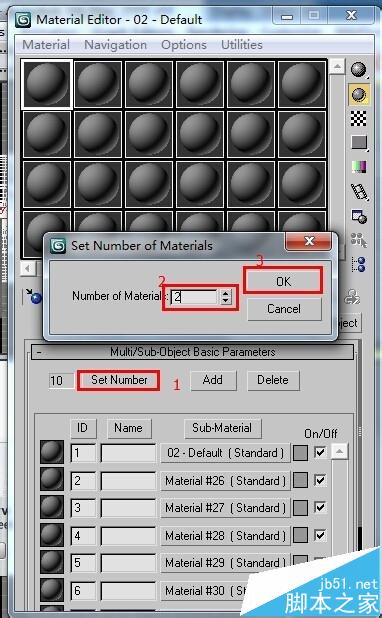Click preview sphere of sub-material ID 3
382x618 pixels.
point(52,507)
